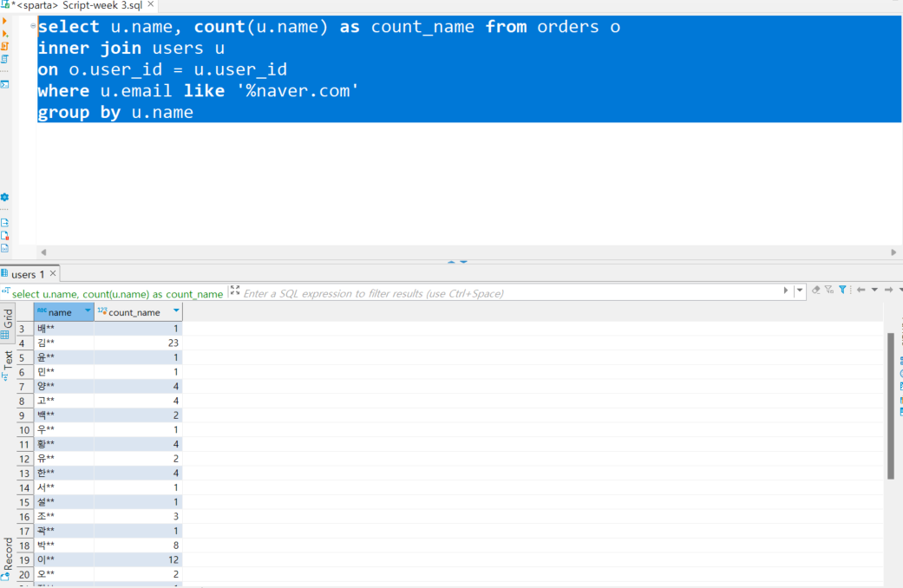Select the cell 오** in row 20
The width and height of the screenshot is (903, 588).
[64, 573]
